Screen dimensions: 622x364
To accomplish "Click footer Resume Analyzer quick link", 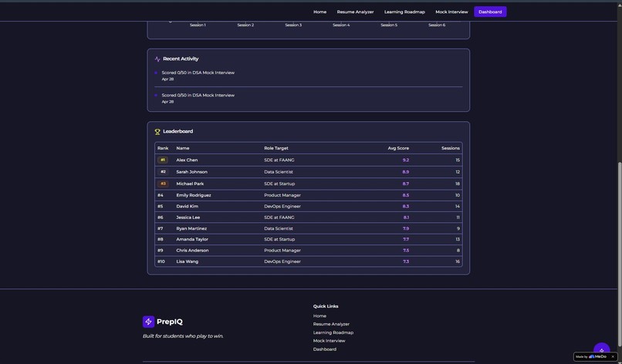I will [331, 324].
